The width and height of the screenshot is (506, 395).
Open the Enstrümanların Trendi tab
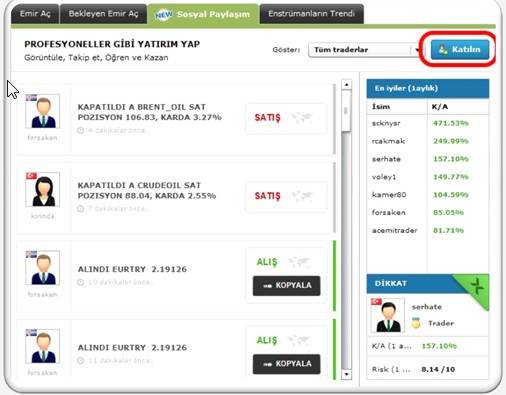(312, 14)
